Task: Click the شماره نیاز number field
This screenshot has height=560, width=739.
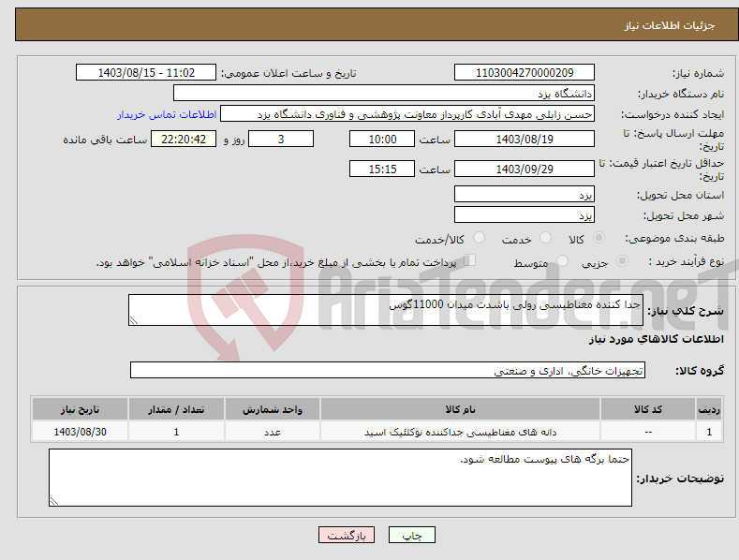Action: pos(525,73)
